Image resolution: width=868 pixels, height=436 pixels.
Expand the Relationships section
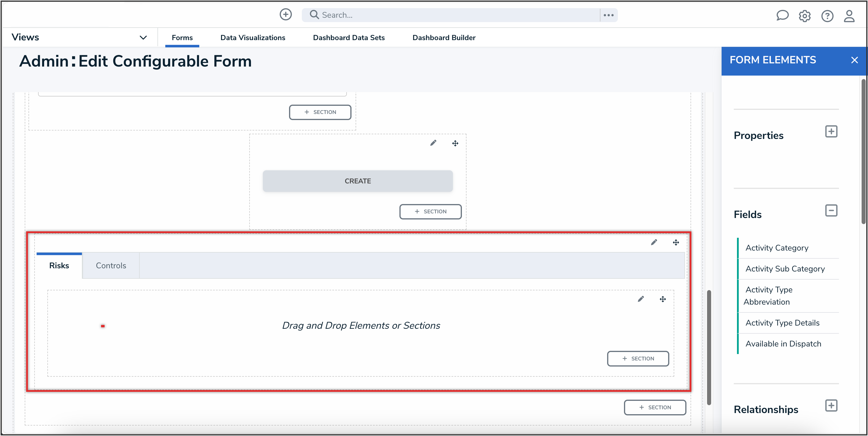point(831,405)
